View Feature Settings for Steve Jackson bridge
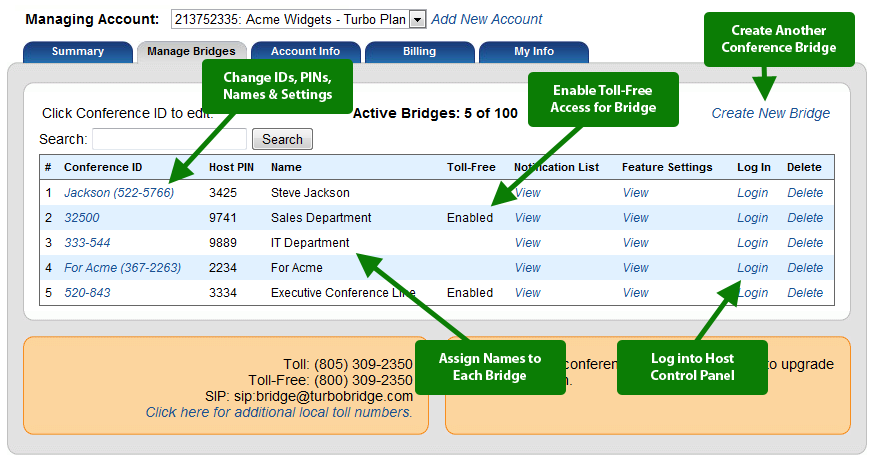The height and width of the screenshot is (458, 874). pos(635,193)
